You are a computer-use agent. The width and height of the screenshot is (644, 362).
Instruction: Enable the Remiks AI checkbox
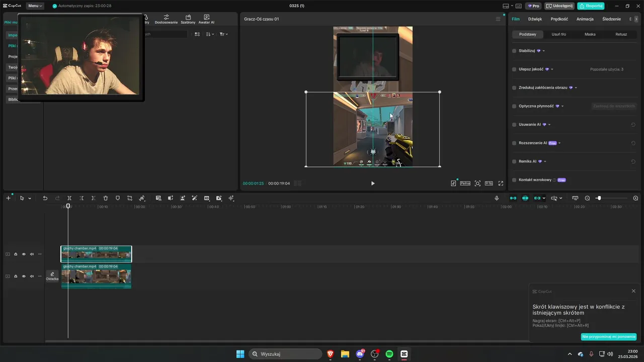[x=514, y=161]
